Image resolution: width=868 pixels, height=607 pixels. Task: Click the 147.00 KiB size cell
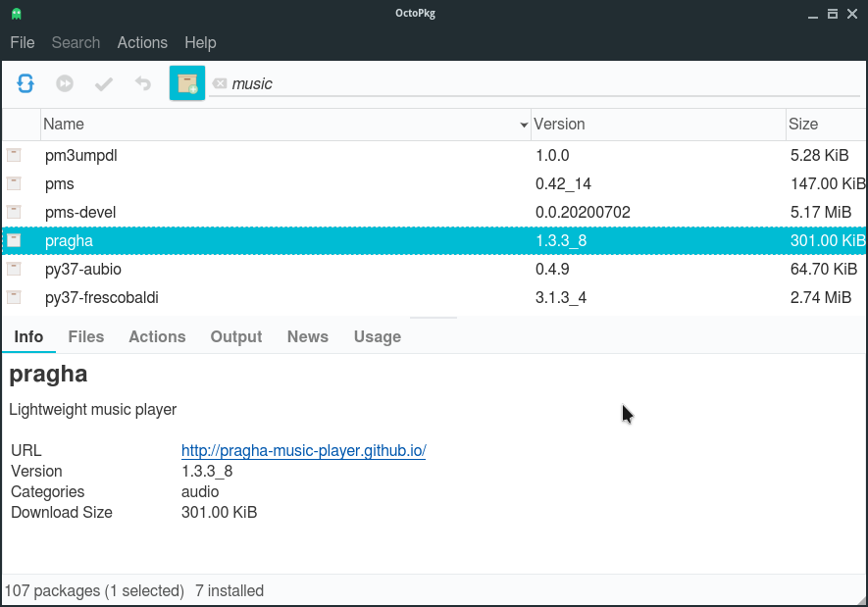[x=828, y=183]
